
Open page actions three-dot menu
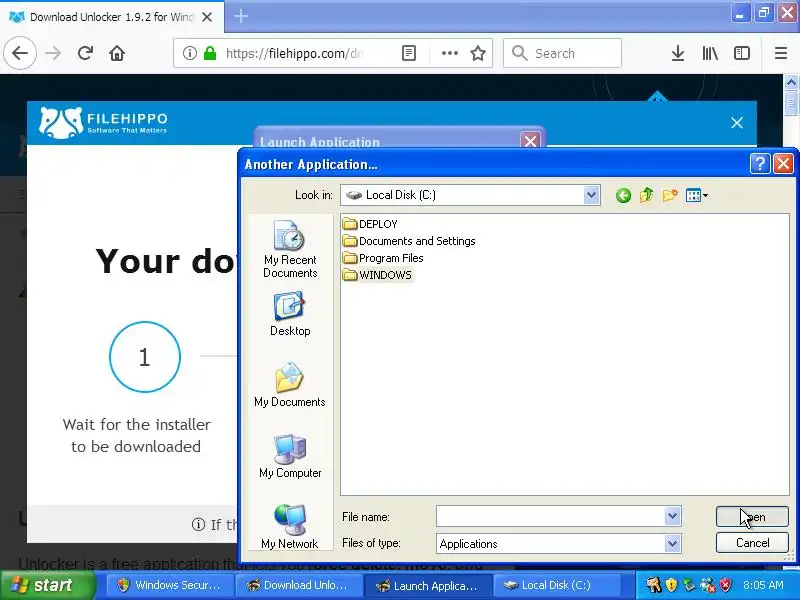[449, 53]
